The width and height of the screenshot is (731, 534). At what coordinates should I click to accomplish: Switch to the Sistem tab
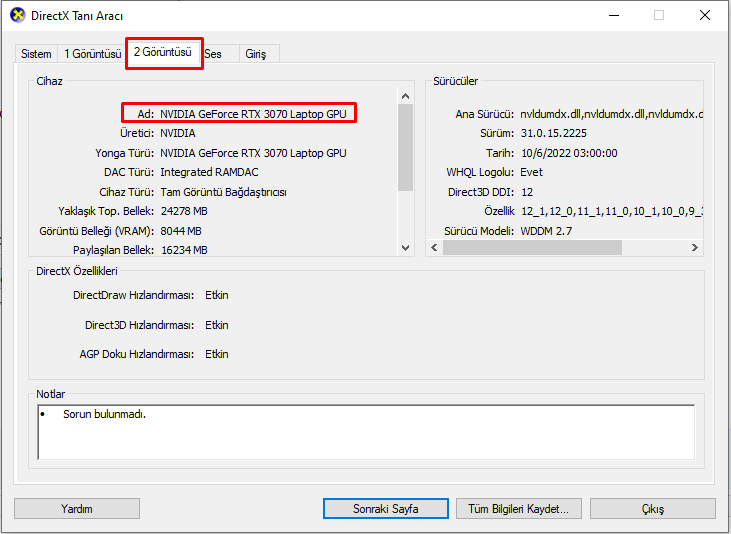(x=36, y=54)
